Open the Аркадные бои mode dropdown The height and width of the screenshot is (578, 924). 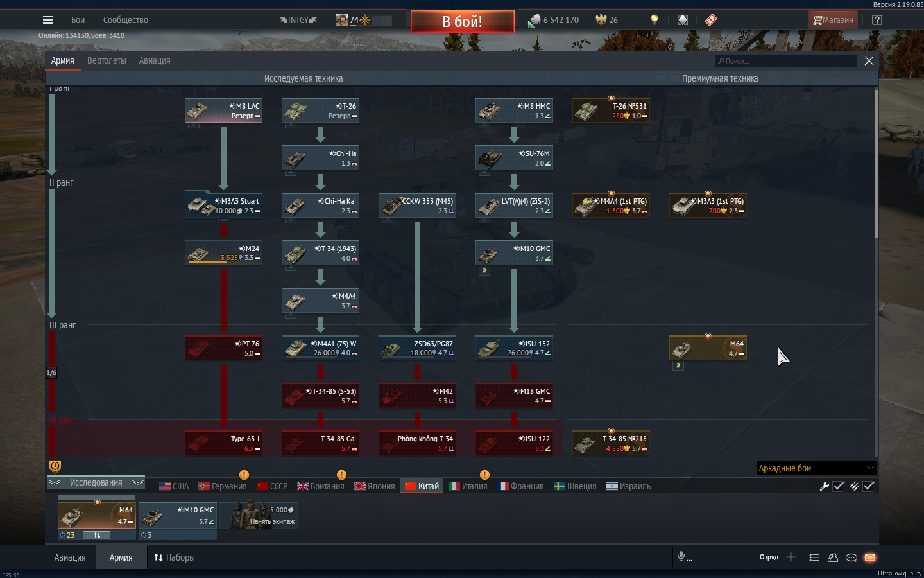click(x=816, y=468)
